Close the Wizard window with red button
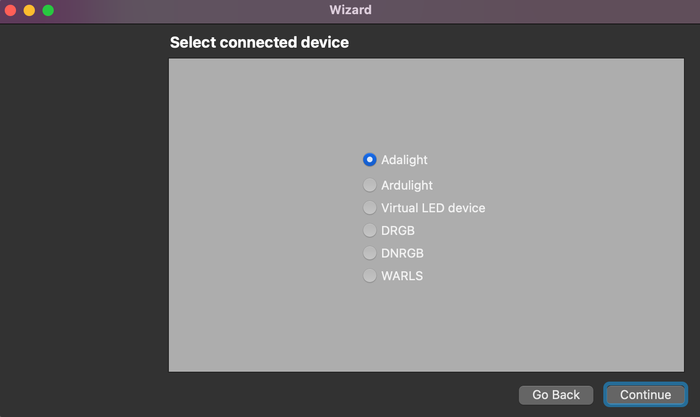Screen dimensions: 700x417 [10, 10]
